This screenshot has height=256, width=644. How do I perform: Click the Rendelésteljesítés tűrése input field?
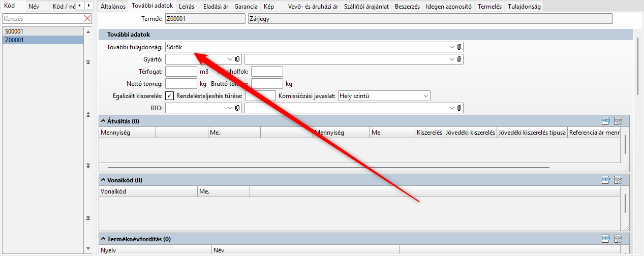[260, 95]
